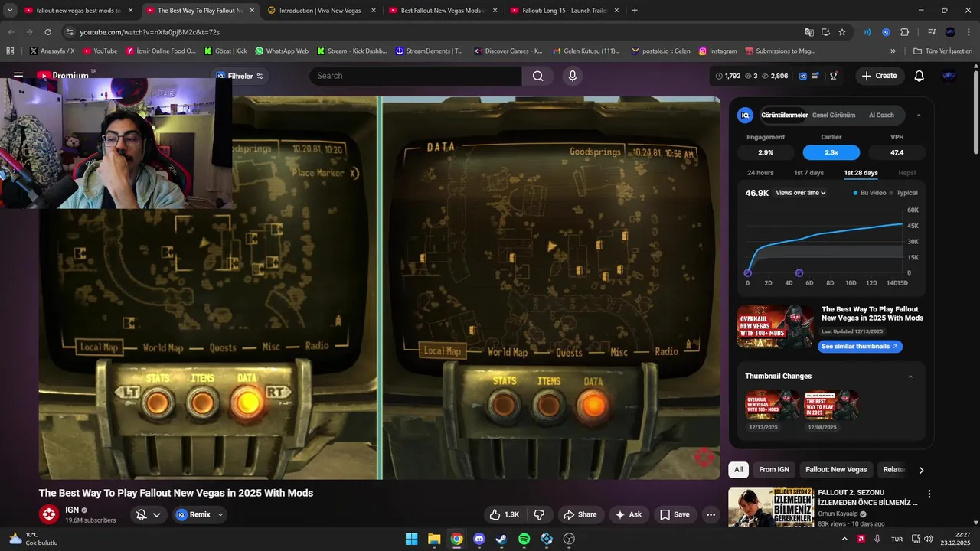
Task: Open the weather widget on taskbar
Action: (x=33, y=539)
